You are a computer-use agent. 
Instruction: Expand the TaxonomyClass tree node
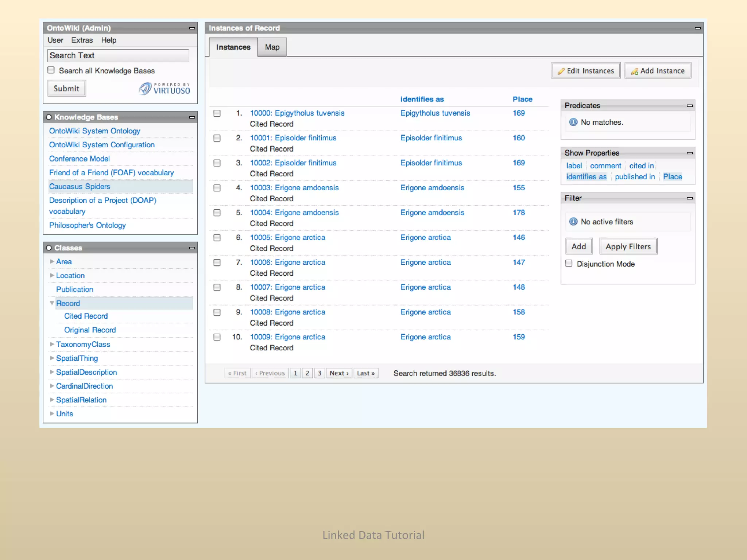pos(52,344)
